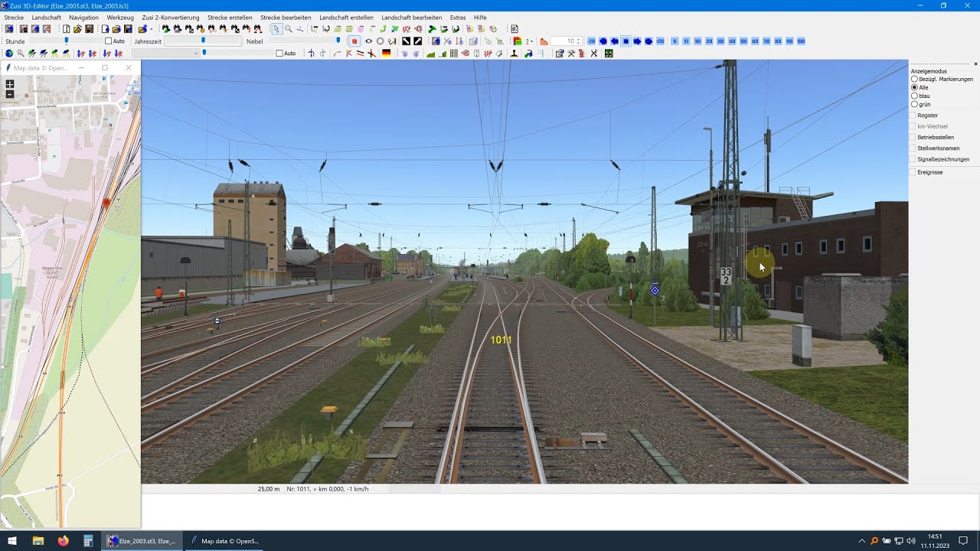Click Elze_2003 taskbar button
980x551 pixels.
(143, 541)
